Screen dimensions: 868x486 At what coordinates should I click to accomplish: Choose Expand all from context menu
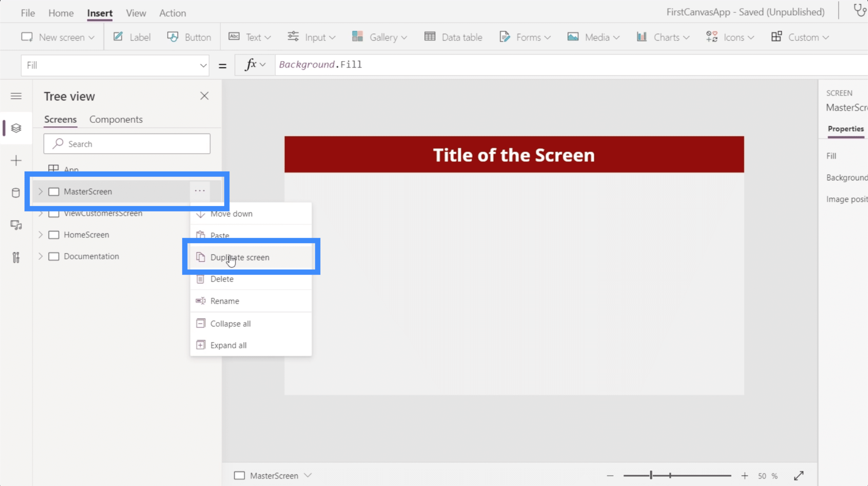coord(251,345)
